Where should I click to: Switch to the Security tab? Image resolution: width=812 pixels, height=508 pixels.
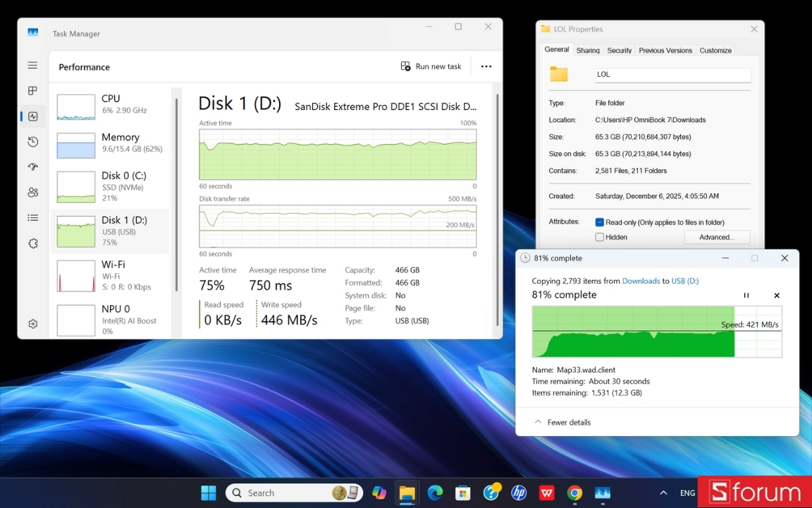pos(619,51)
